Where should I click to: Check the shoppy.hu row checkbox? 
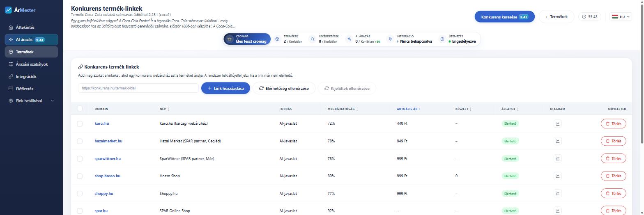80,194
